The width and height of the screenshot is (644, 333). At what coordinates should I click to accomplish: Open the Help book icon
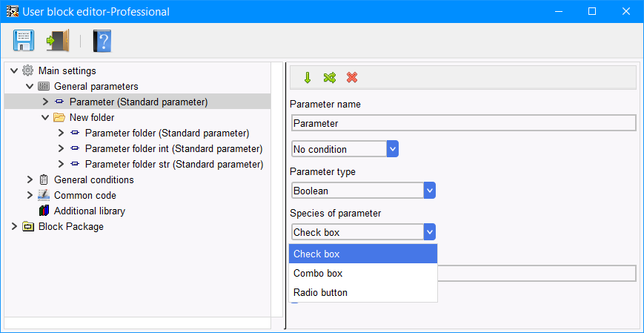coord(102,41)
